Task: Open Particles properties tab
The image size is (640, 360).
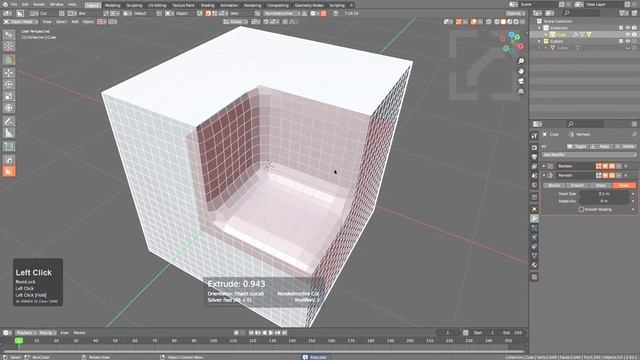Action: [534, 227]
